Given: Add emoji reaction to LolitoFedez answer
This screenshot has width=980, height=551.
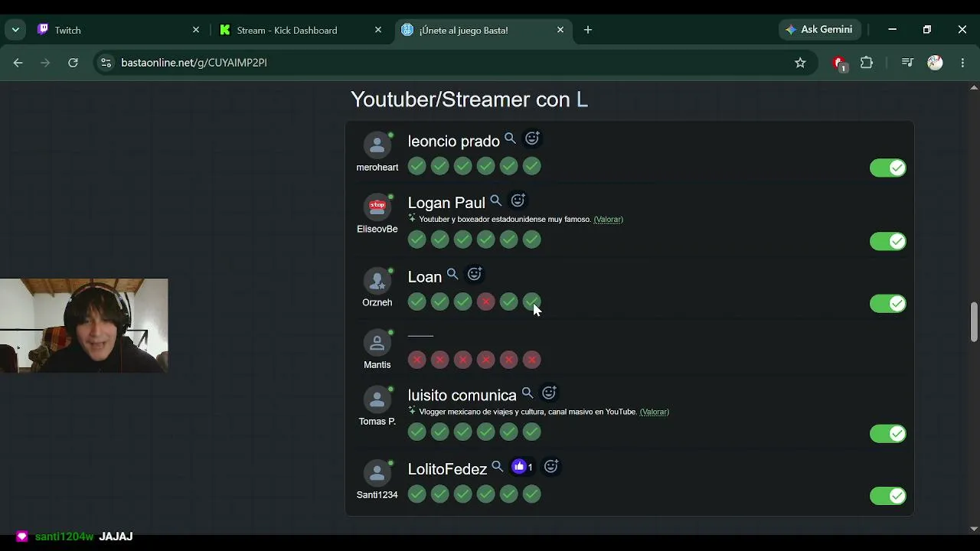Looking at the screenshot, I should [551, 467].
